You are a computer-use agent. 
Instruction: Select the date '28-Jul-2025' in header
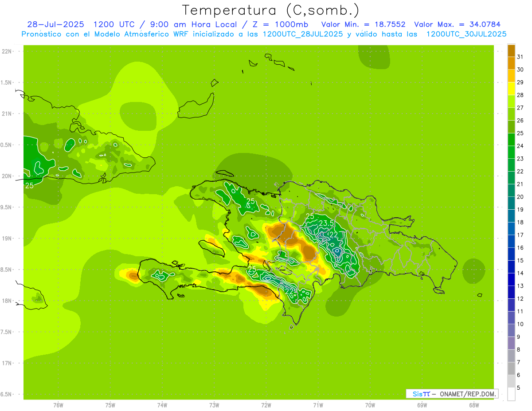click(56, 24)
